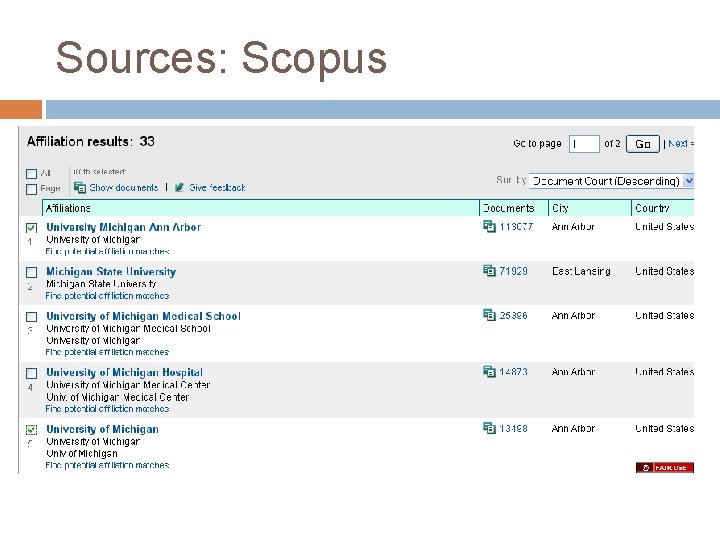This screenshot has width=720, height=540.
Task: Find potential affiliation matches for Michigan State
Action: (x=107, y=296)
